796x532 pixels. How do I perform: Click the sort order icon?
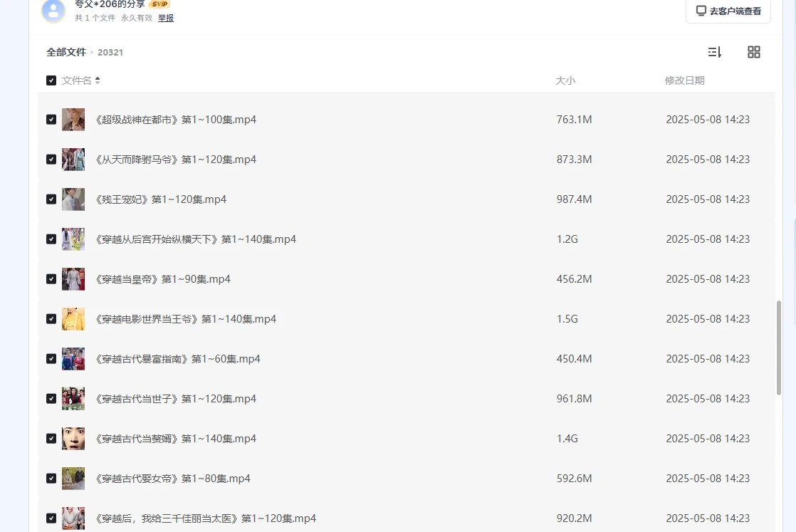(714, 52)
